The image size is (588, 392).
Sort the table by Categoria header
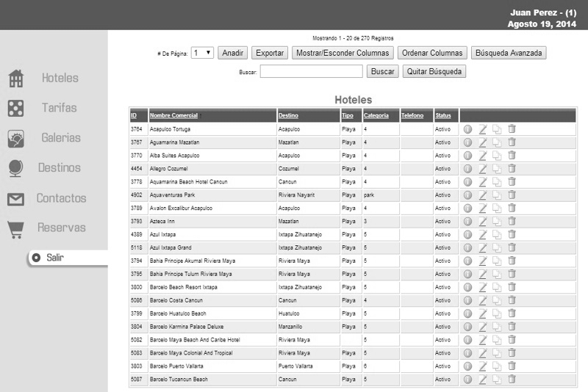click(x=376, y=115)
